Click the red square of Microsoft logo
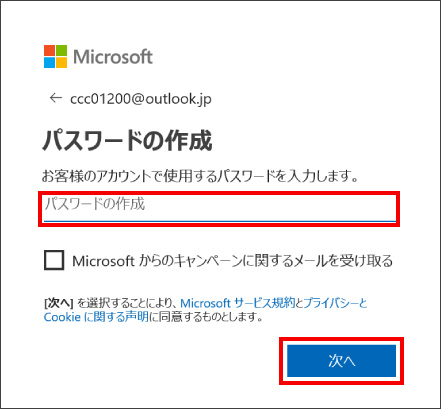Image resolution: width=441 pixels, height=409 pixels. [x=49, y=51]
